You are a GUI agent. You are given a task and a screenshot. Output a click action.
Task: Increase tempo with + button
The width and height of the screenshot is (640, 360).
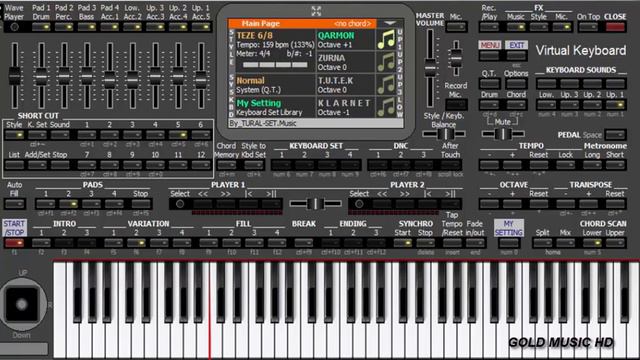(x=512, y=165)
